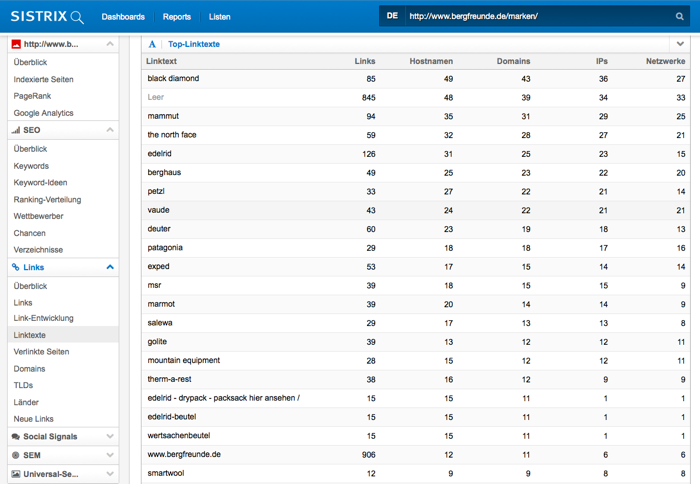Click the Social Signals speech bubble icon

pos(16,437)
